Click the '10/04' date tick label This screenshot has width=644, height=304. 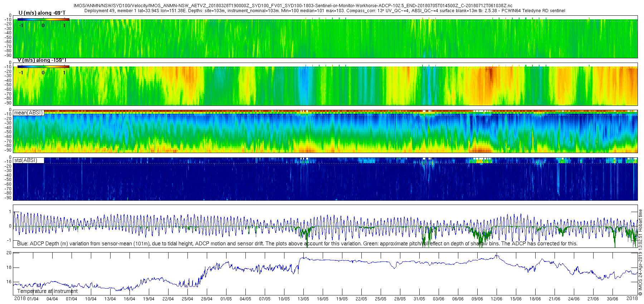pos(91,299)
